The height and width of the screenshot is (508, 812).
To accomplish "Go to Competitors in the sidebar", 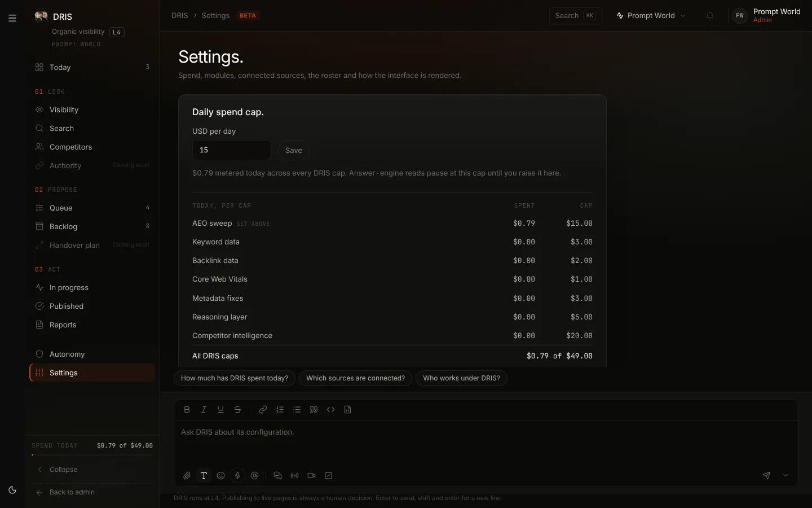I will coord(92,147).
